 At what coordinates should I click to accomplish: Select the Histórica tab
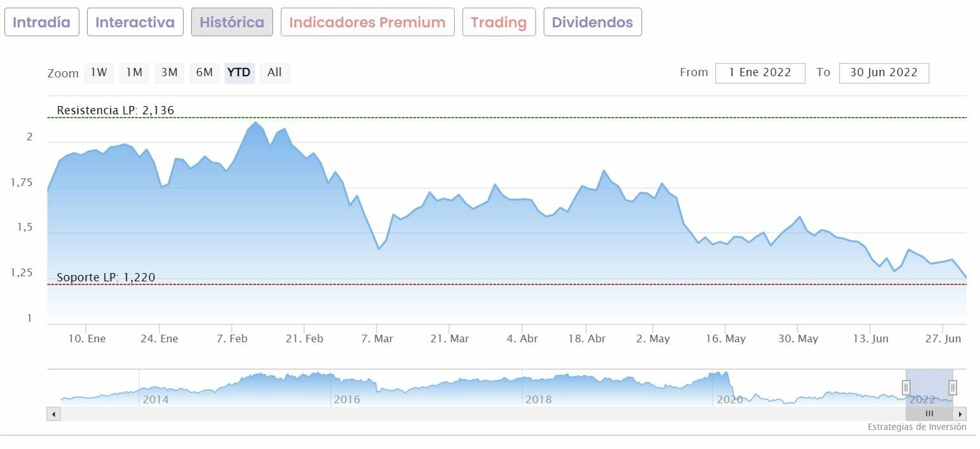pyautogui.click(x=232, y=22)
